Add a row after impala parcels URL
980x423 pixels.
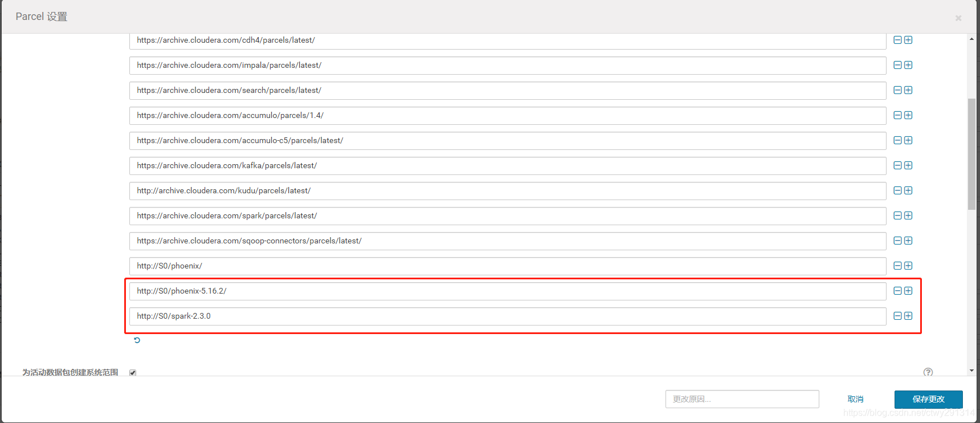click(908, 65)
